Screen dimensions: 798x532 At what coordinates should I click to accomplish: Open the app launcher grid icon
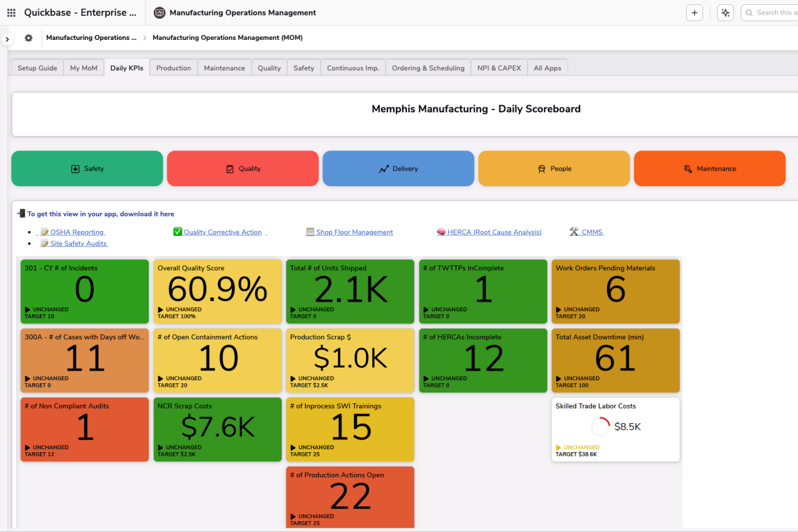pyautogui.click(x=11, y=13)
